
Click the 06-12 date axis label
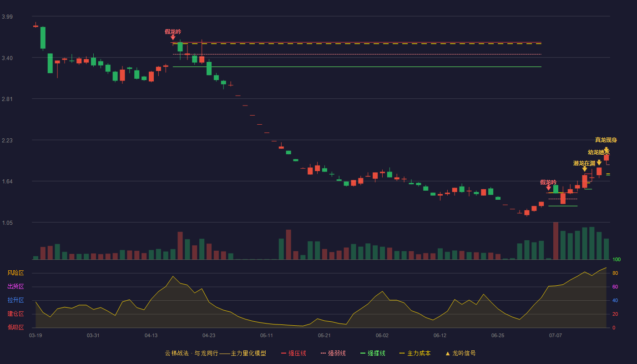coord(440,335)
